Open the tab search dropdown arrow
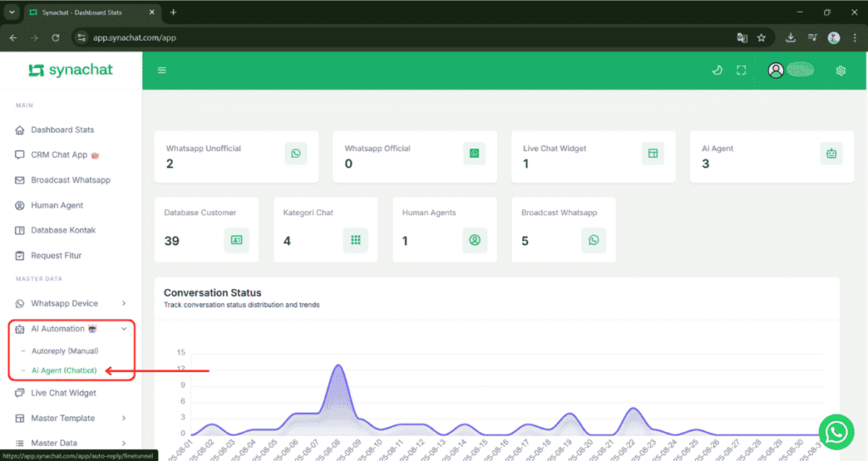This screenshot has width=868, height=461. click(x=12, y=12)
